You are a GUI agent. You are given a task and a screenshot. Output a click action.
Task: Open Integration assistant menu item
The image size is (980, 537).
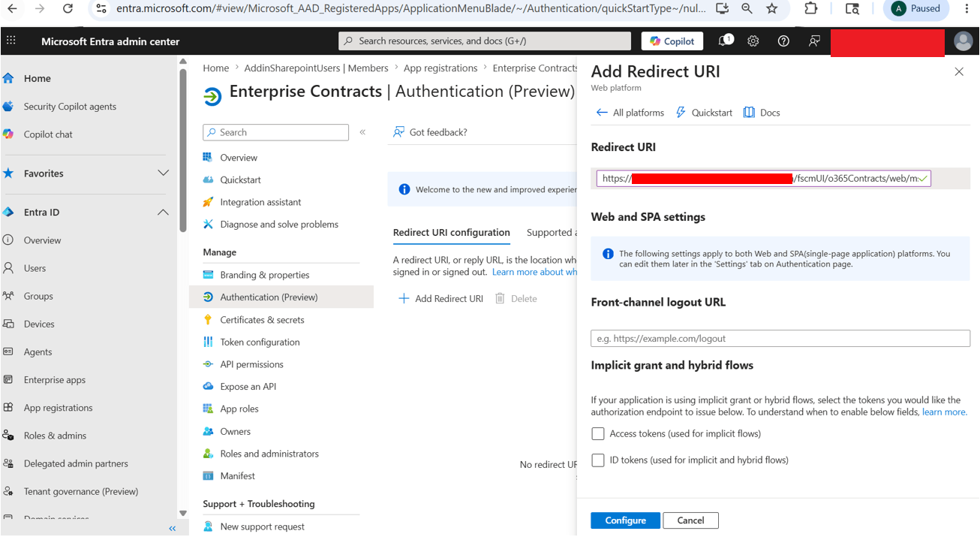pyautogui.click(x=260, y=202)
